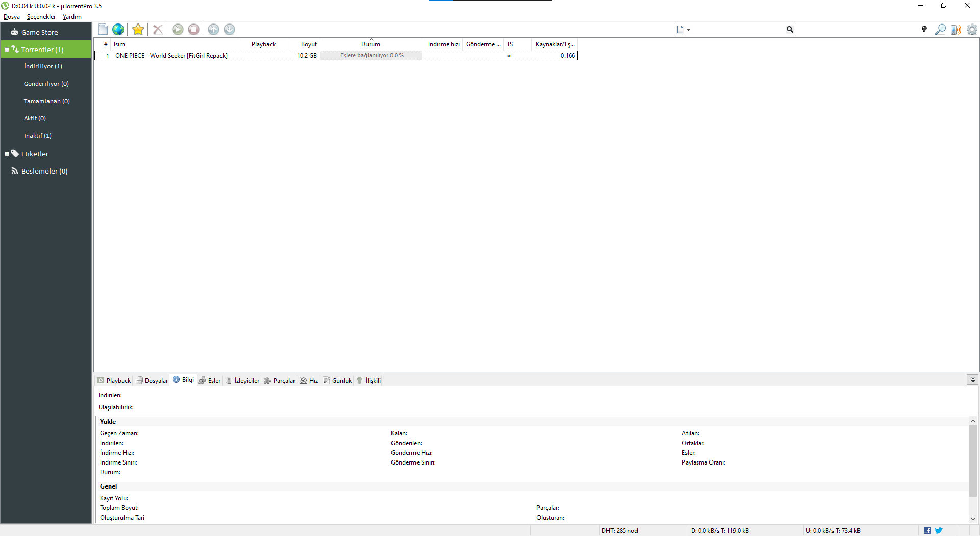This screenshot has width=980, height=536.
Task: Switch to the İzleyiciler tab
Action: tap(242, 381)
